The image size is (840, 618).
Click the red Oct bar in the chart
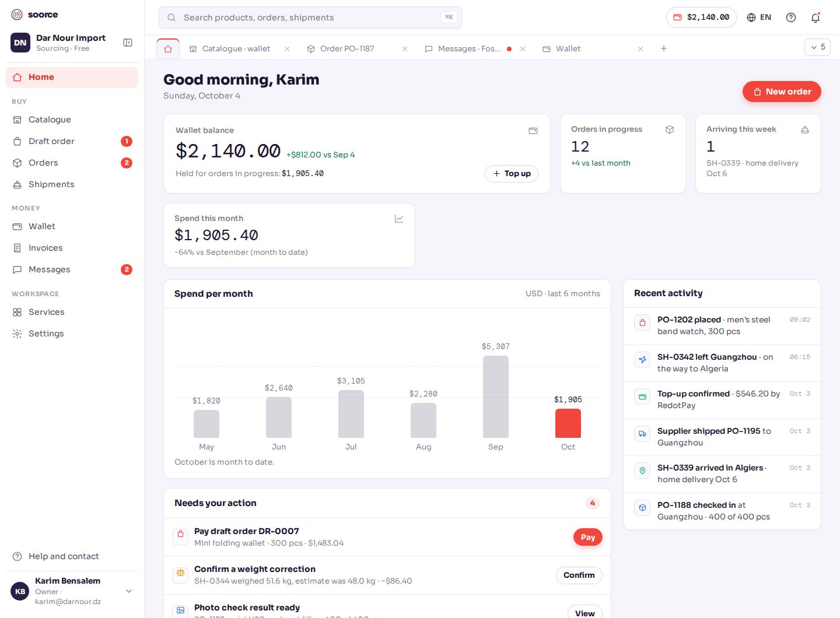568,423
